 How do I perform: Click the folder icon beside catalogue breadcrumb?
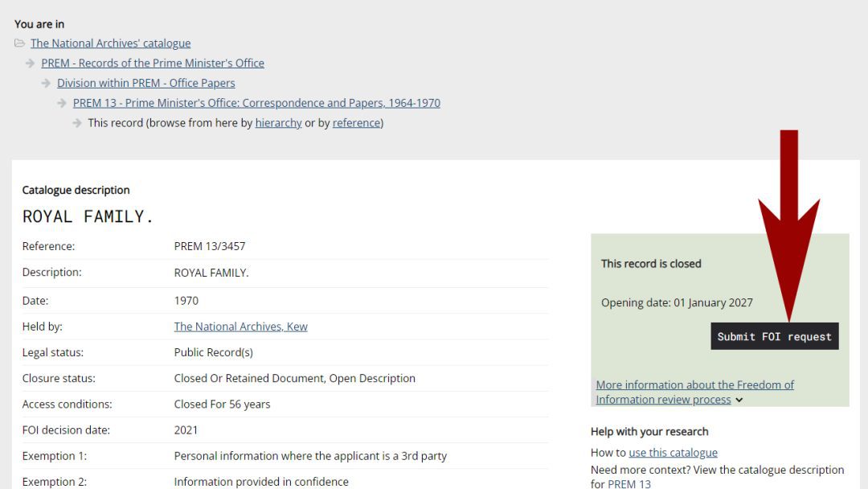(x=19, y=43)
